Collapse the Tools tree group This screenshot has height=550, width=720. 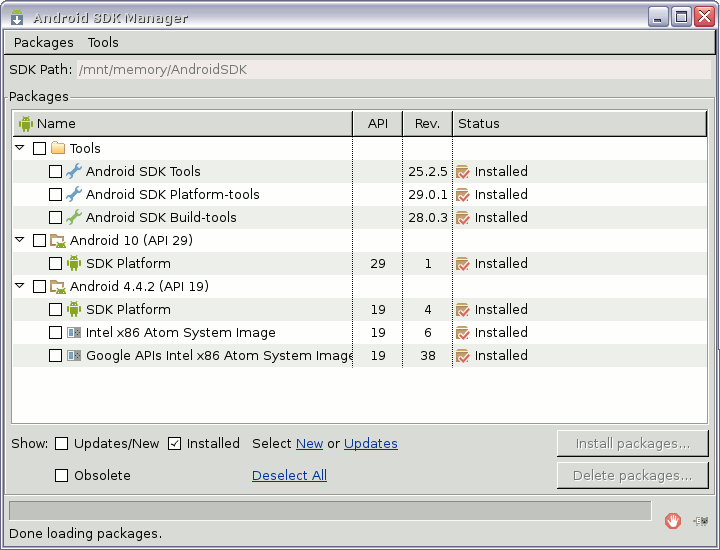click(20, 148)
